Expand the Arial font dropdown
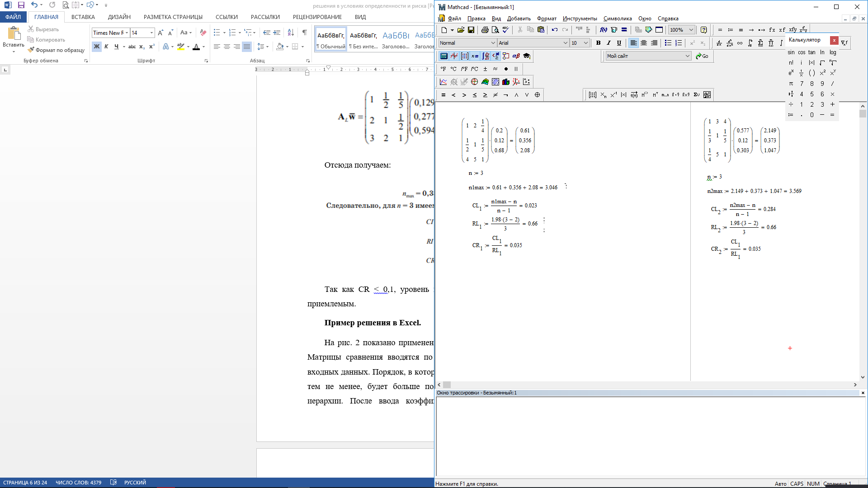Image resolution: width=868 pixels, height=488 pixels. pos(565,43)
